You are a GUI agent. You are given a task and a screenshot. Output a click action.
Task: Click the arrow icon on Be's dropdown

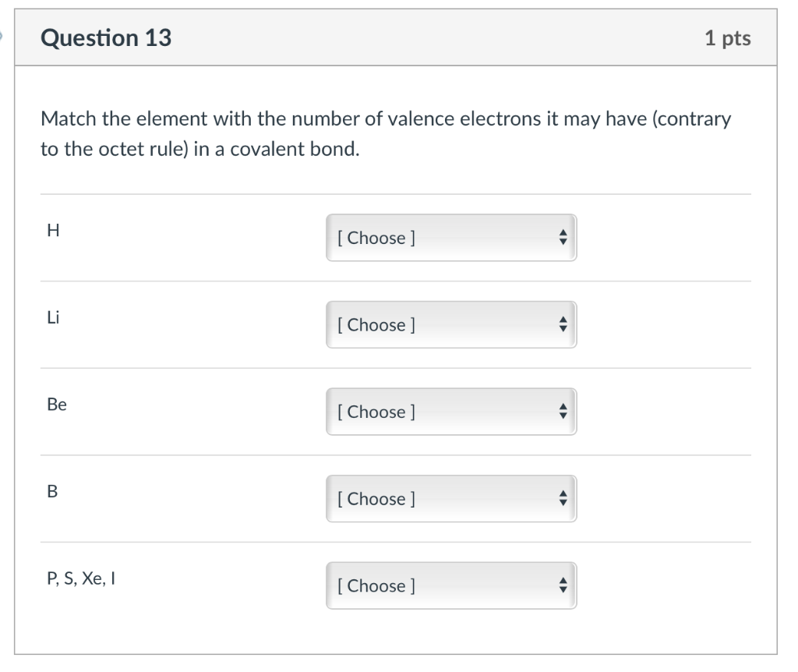click(563, 412)
